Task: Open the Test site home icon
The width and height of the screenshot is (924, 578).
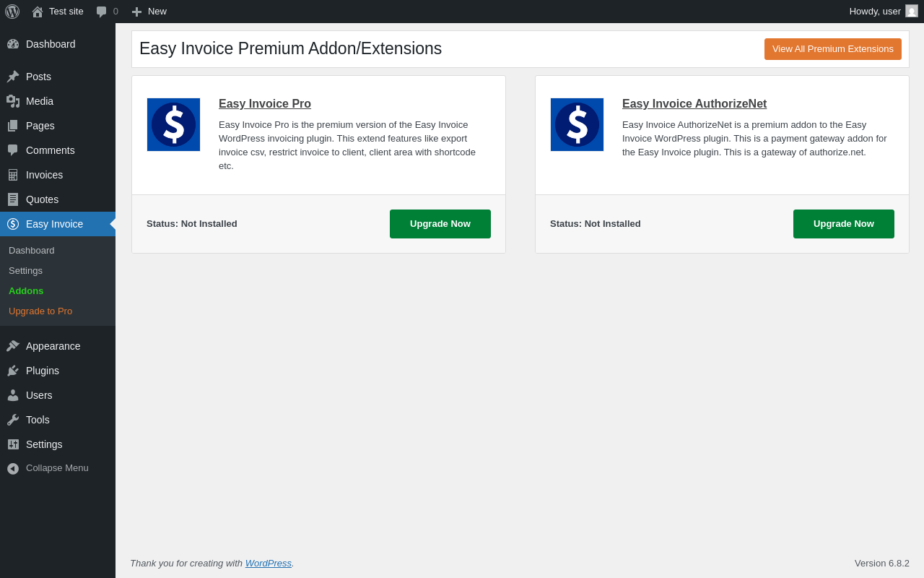Action: click(x=38, y=12)
